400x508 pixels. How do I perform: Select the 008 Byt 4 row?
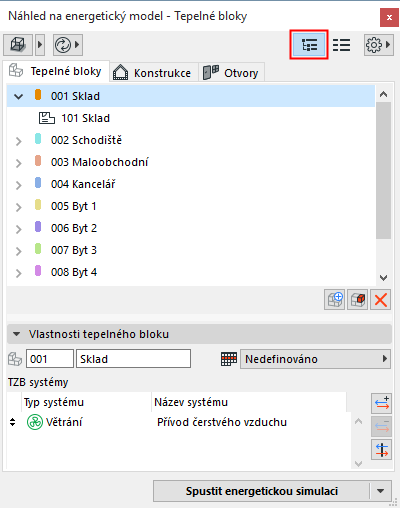point(191,272)
